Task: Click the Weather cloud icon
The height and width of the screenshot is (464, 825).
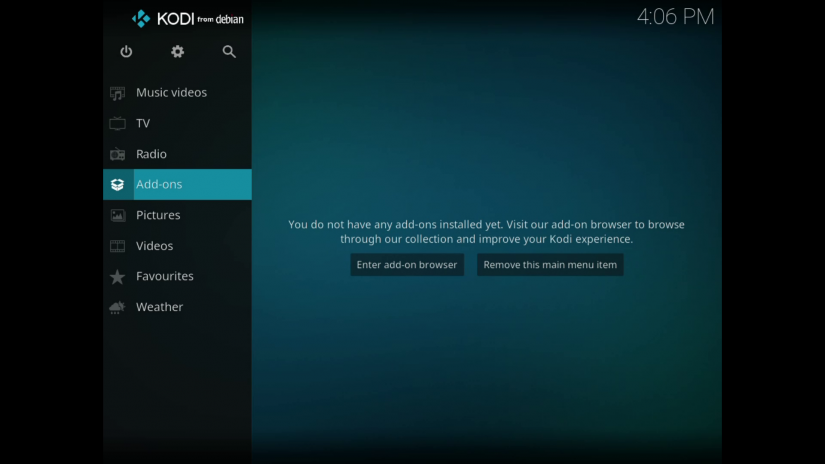Action: pos(117,307)
